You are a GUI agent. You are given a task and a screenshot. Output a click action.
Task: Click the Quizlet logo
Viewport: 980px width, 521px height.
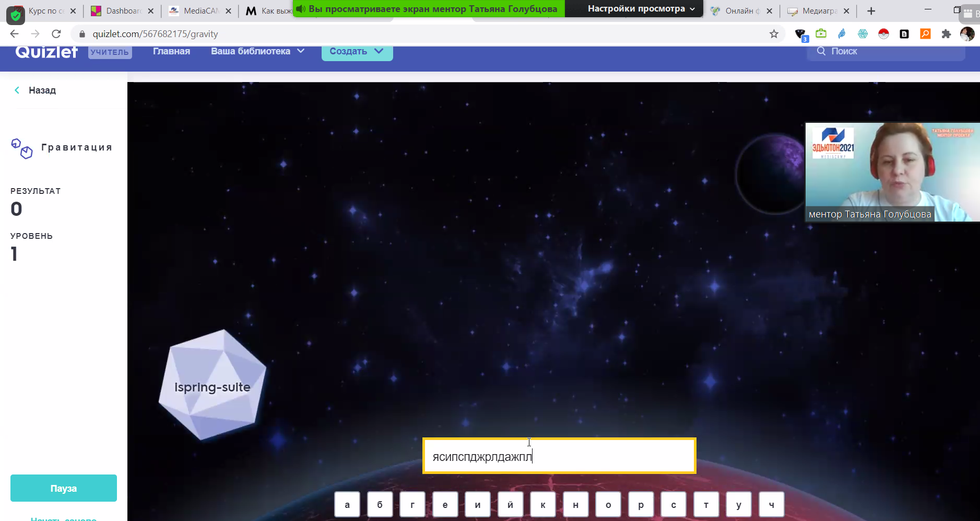point(46,51)
